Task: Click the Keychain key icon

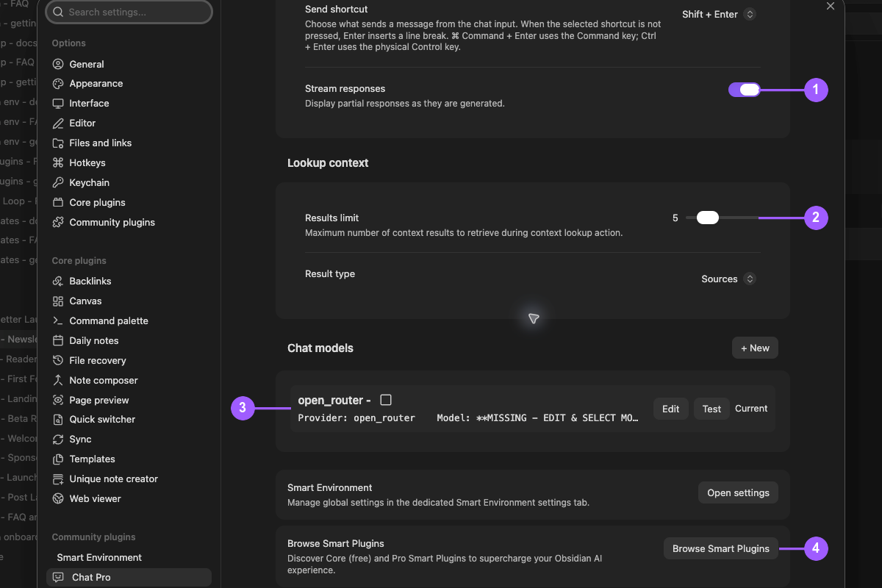Action: 58,182
